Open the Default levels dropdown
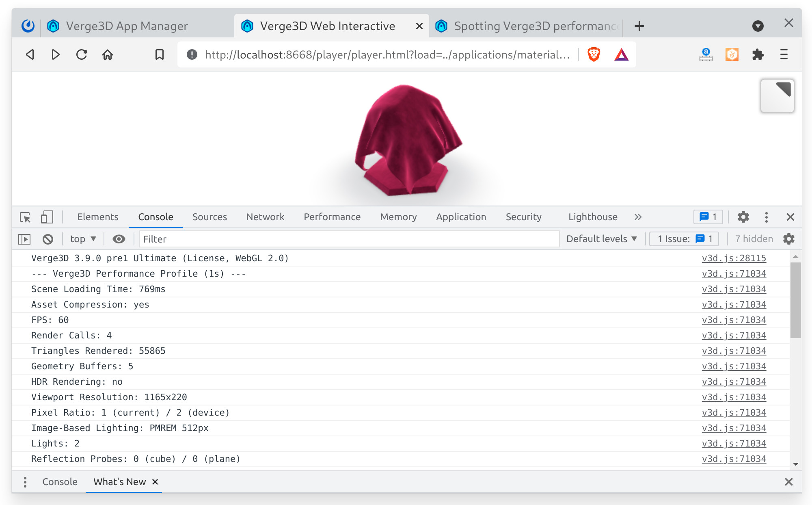Screen dimensions: 812x505 click(601, 239)
